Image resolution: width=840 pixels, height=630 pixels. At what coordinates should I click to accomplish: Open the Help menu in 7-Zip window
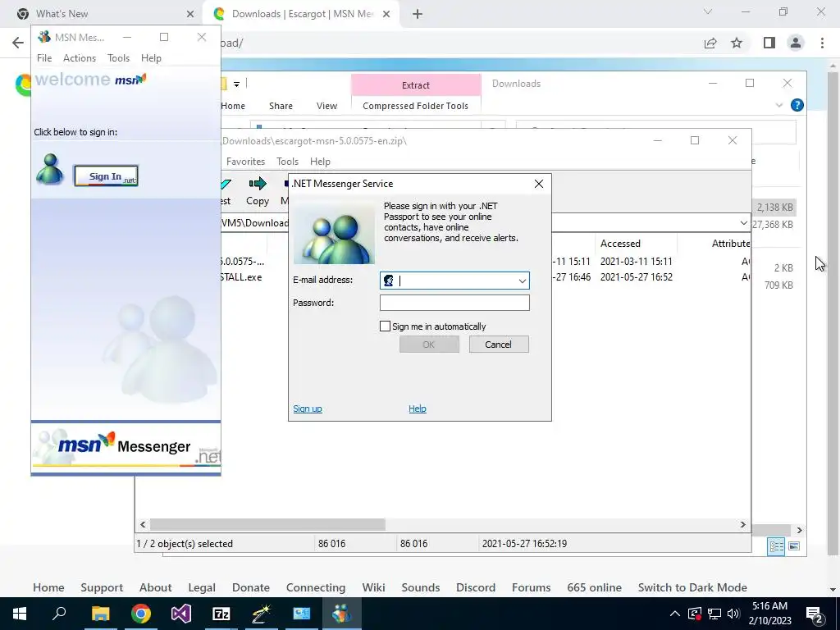pyautogui.click(x=320, y=162)
